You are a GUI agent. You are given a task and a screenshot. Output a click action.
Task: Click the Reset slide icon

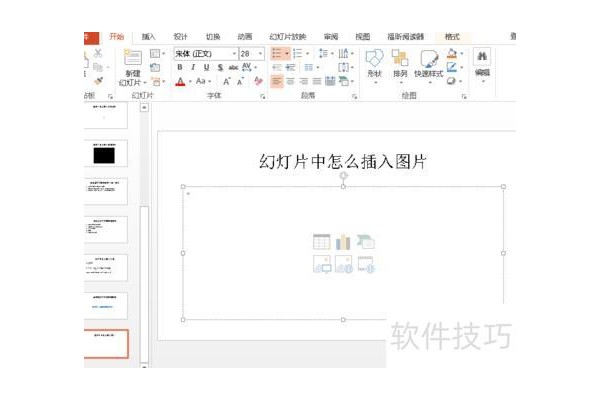point(155,68)
